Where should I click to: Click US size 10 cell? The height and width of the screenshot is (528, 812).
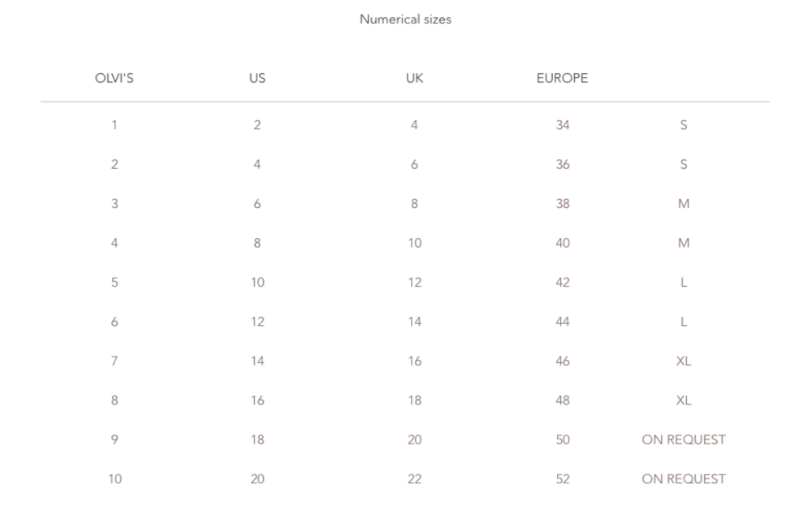(258, 283)
